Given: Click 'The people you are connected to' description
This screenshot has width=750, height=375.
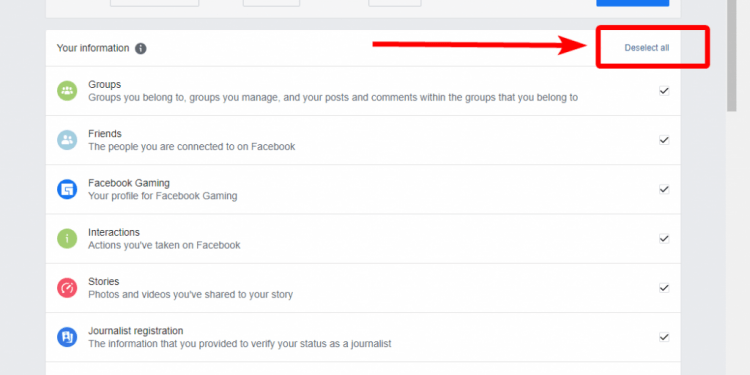Looking at the screenshot, I should click(x=191, y=146).
